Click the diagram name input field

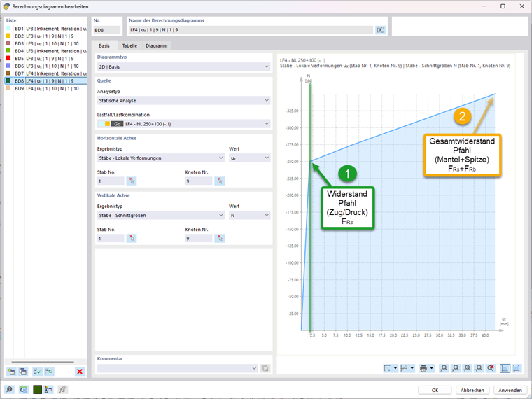(x=251, y=30)
